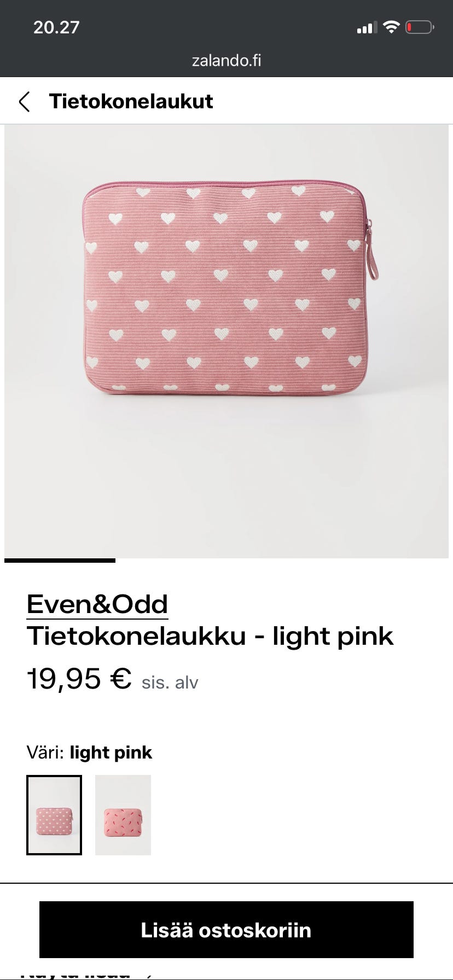Select the light pink hearts color variant
Viewport: 453px width, 980px height.
pos(54,815)
